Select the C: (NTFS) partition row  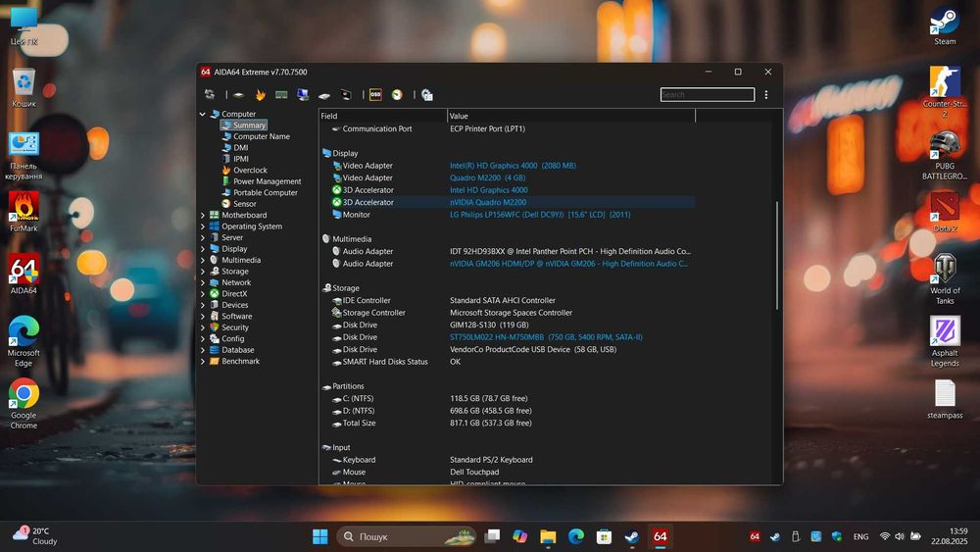point(507,398)
